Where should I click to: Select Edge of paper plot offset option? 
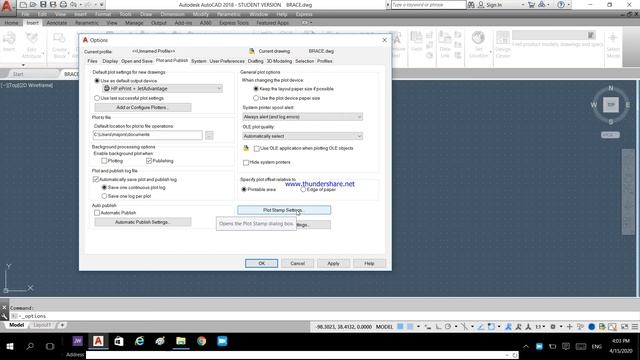[303, 190]
